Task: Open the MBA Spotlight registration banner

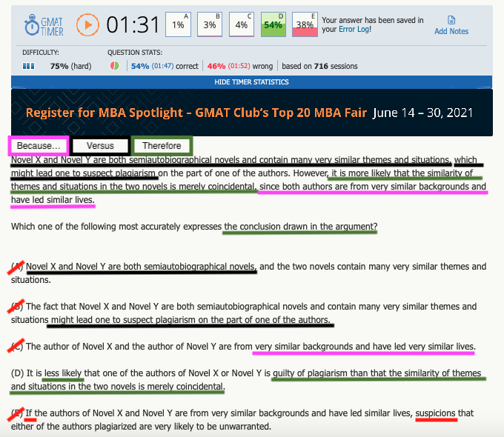Action: 252,113
